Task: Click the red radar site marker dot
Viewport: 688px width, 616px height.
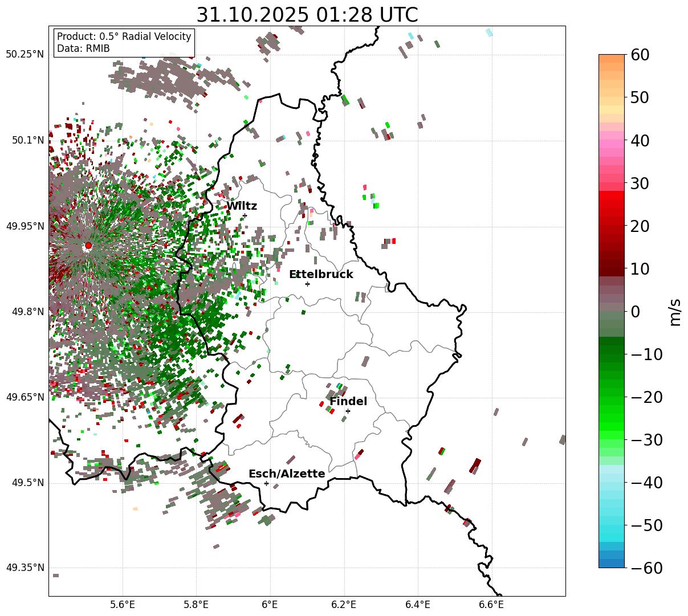Action: coord(88,246)
